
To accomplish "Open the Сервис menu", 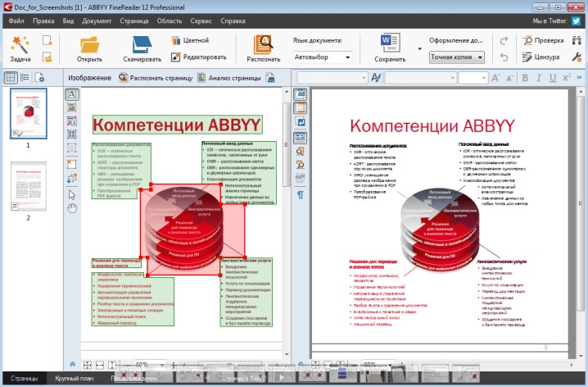I will click(x=201, y=21).
